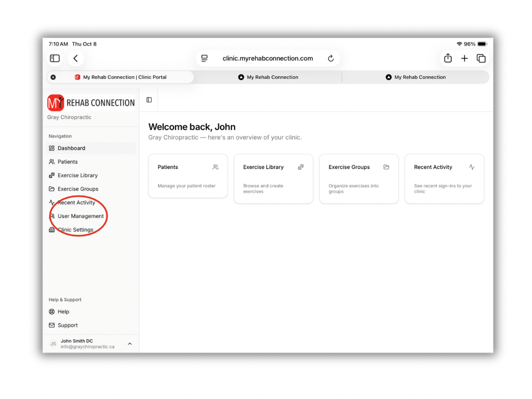This screenshot has width=532, height=399.
Task: Add a new tab with plus icon
Action: click(x=464, y=59)
